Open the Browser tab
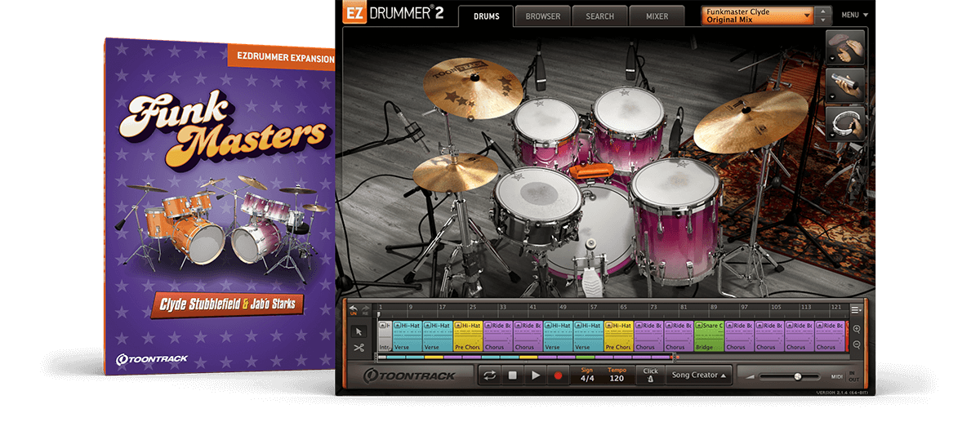 pos(543,16)
